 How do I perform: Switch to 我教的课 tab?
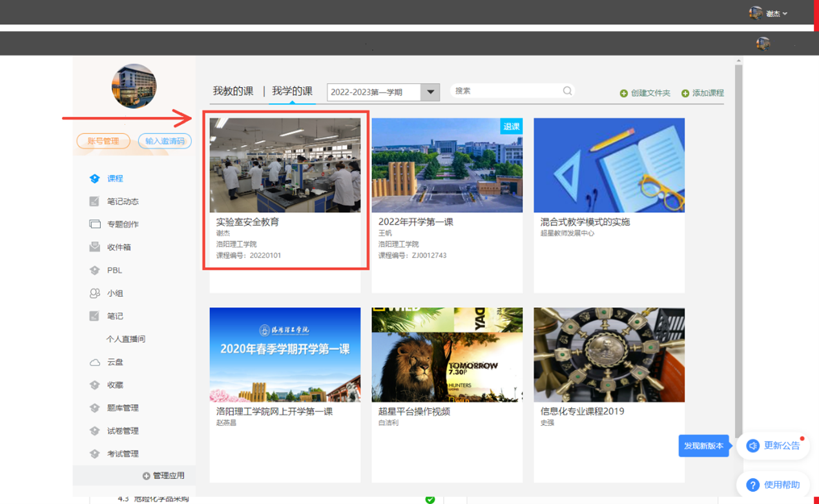[233, 91]
